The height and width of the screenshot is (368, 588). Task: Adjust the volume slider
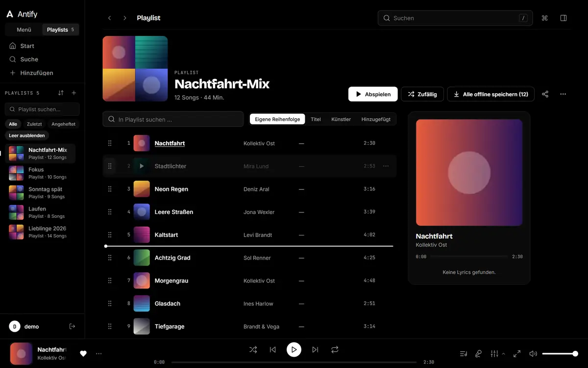pos(560,353)
